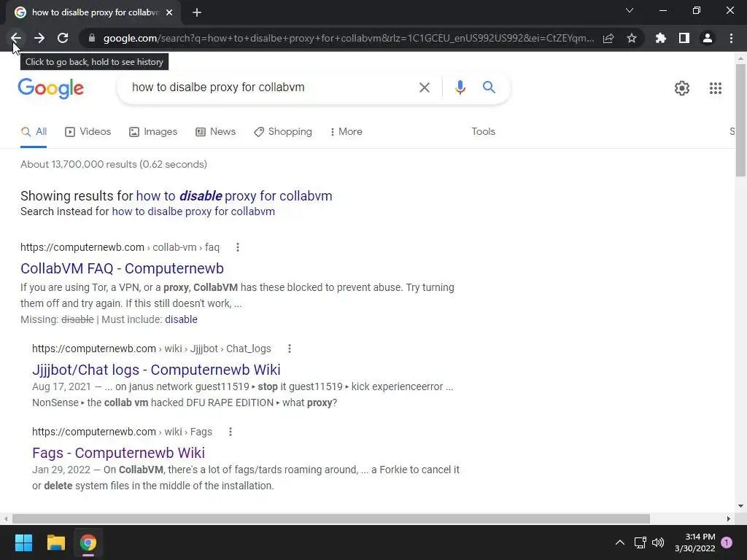Open the Jjjjbot/Chat logs result
Viewport: 747px width, 560px height.
coord(156,370)
